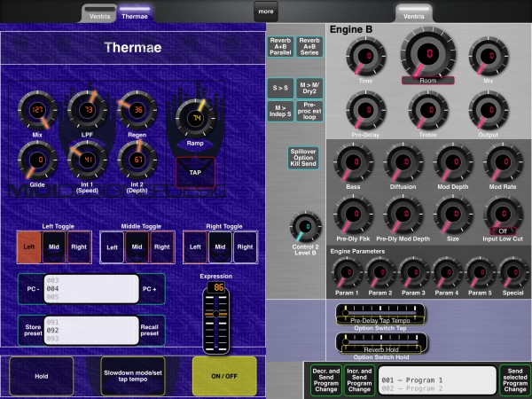Click Send selected Program Change
532x399 pixels.
point(514,380)
